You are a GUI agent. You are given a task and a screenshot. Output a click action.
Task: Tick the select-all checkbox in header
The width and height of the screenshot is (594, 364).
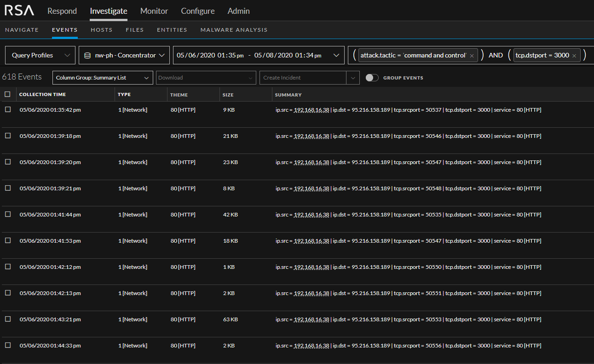tap(7, 94)
